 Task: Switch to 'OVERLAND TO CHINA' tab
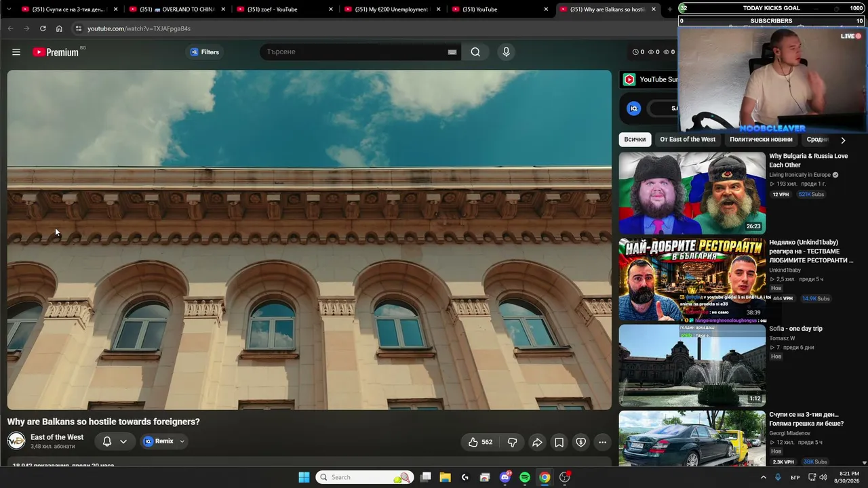pyautogui.click(x=176, y=9)
